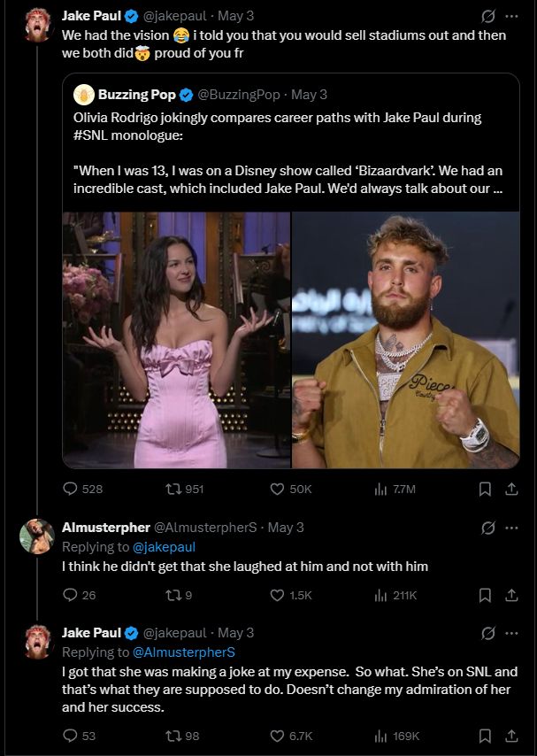Bookmark Jake Paul's last reply tweet

(x=485, y=737)
